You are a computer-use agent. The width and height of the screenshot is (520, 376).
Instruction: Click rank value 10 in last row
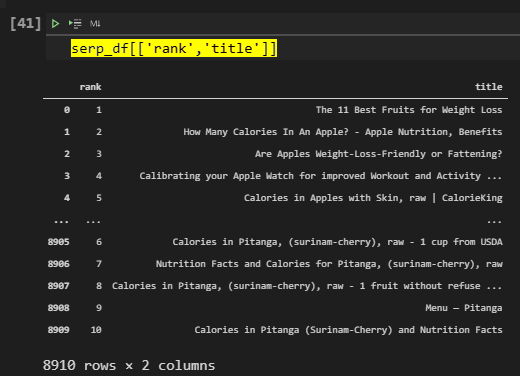click(x=96, y=330)
